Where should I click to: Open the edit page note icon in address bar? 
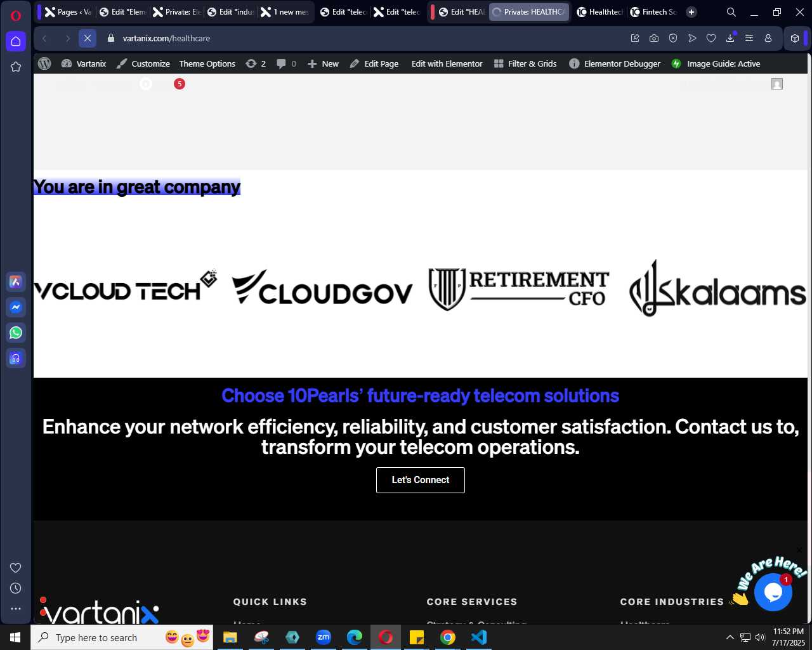tap(635, 38)
